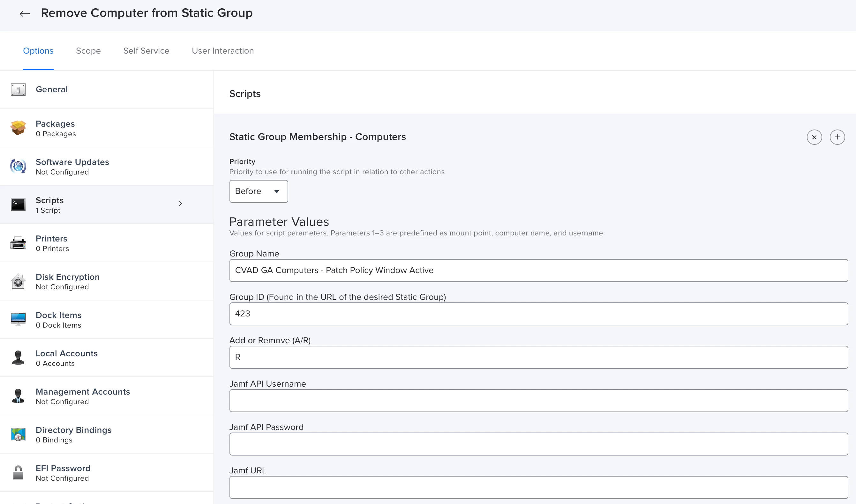Open the General light switch icon
The height and width of the screenshot is (504, 856).
(18, 90)
